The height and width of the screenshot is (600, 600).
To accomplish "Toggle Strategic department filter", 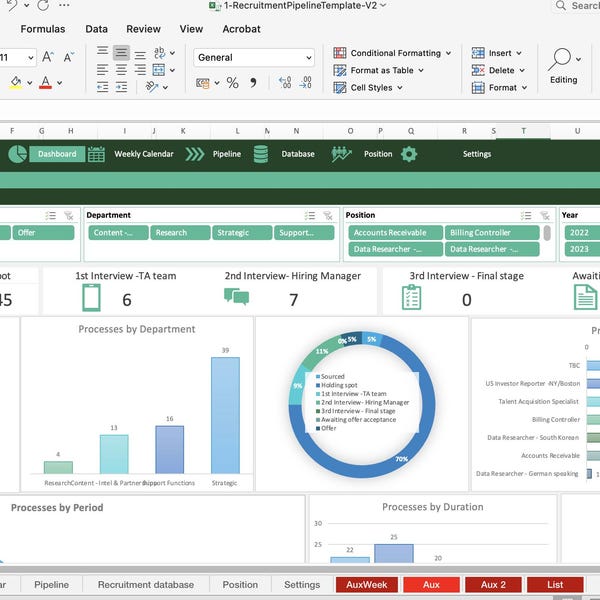I will point(242,233).
